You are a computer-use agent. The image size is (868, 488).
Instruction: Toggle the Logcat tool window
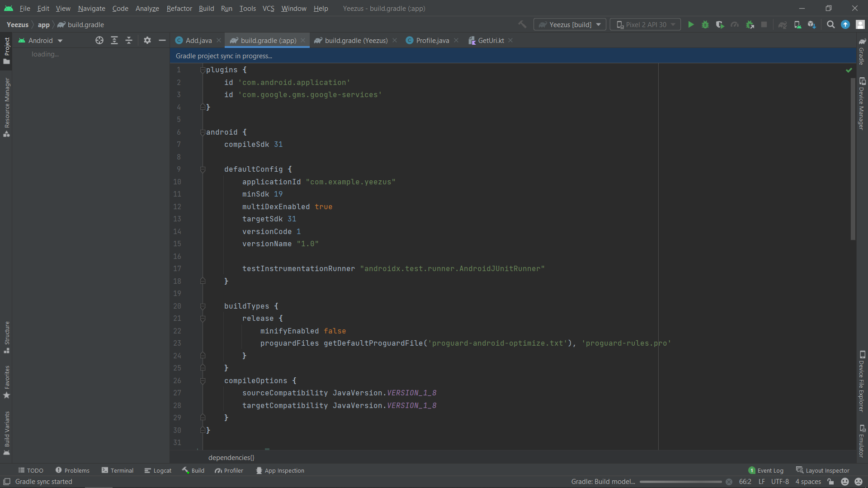(x=157, y=470)
